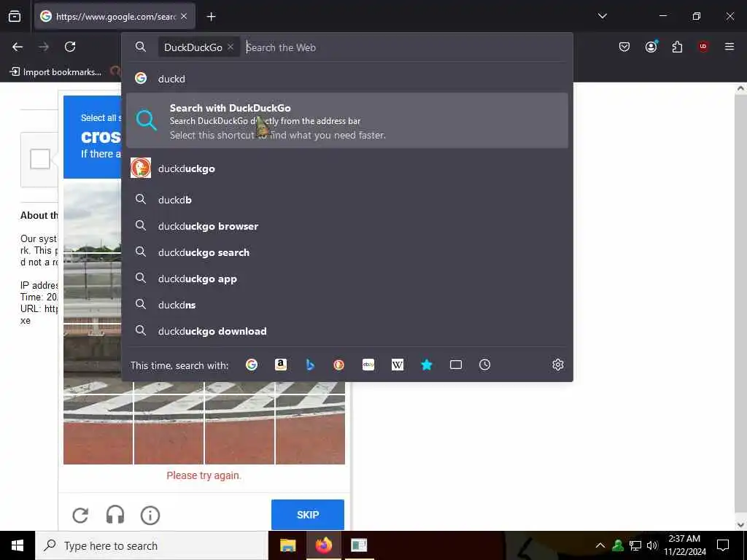Reload the current page
This screenshot has height=560, width=747.
tap(70, 47)
